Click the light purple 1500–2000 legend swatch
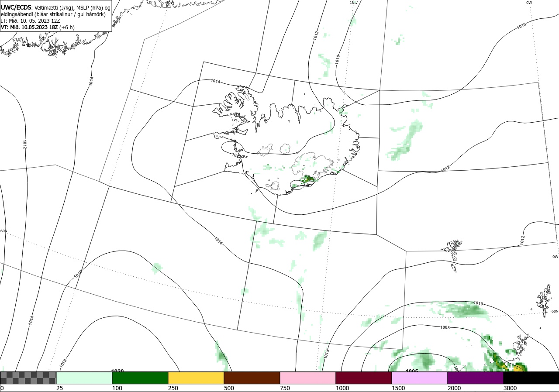Image resolution: width=559 pixels, height=392 pixels. (420, 378)
